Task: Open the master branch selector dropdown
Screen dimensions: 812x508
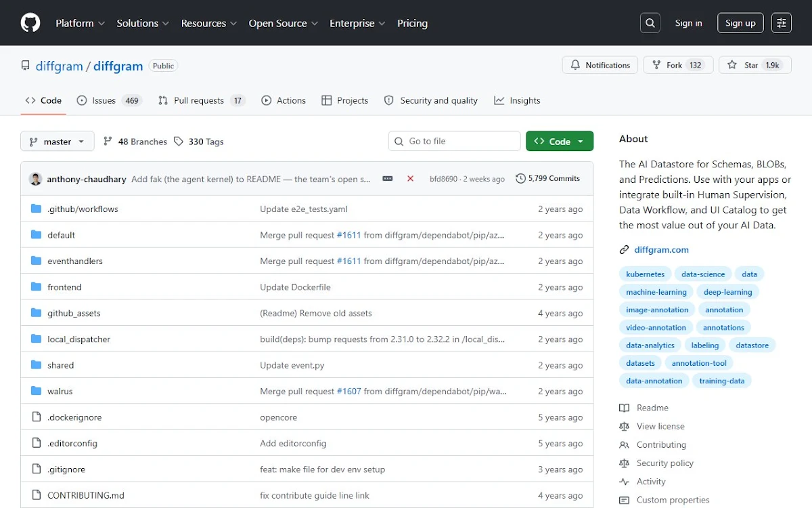Action: (x=58, y=142)
